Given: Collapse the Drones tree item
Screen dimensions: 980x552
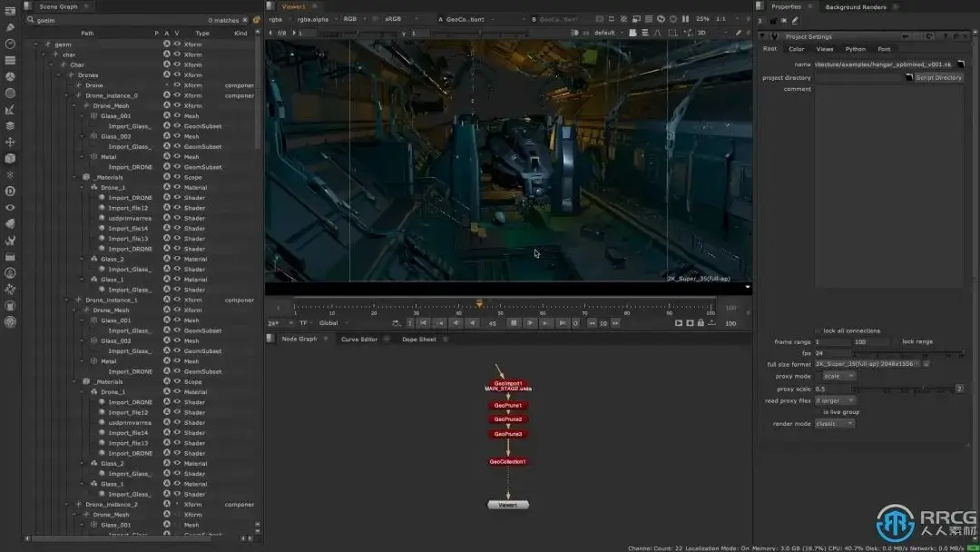Looking at the screenshot, I should (x=59, y=75).
